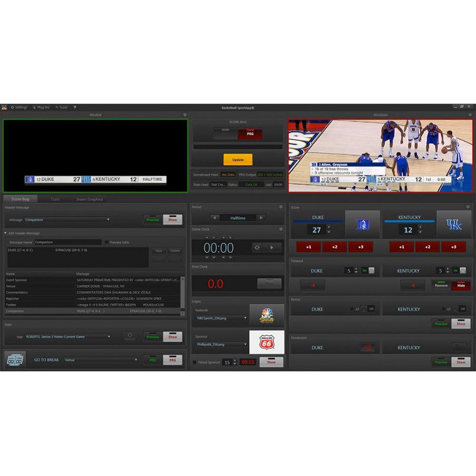Enable the Preview Edits checkbox
This screenshot has width=476, height=476.
pyautogui.click(x=107, y=242)
